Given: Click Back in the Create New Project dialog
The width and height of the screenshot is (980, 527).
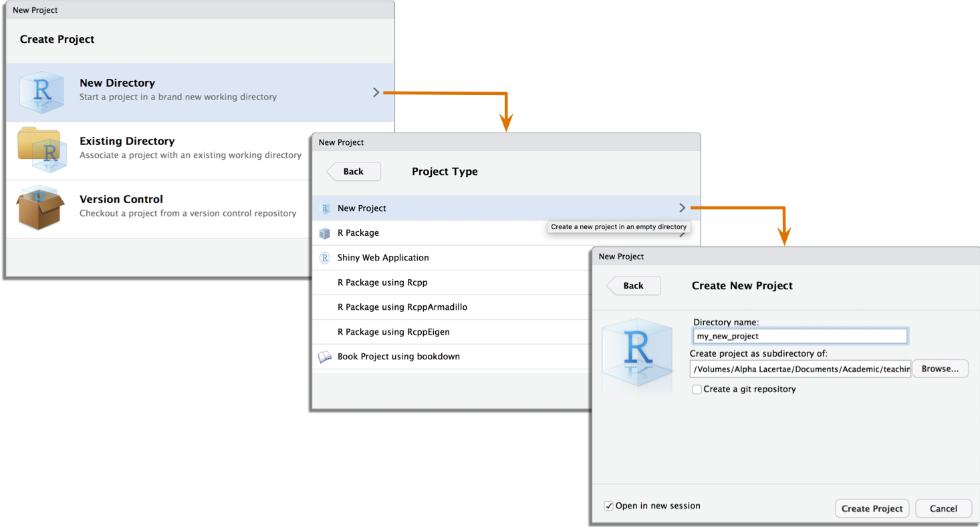Looking at the screenshot, I should 634,286.
